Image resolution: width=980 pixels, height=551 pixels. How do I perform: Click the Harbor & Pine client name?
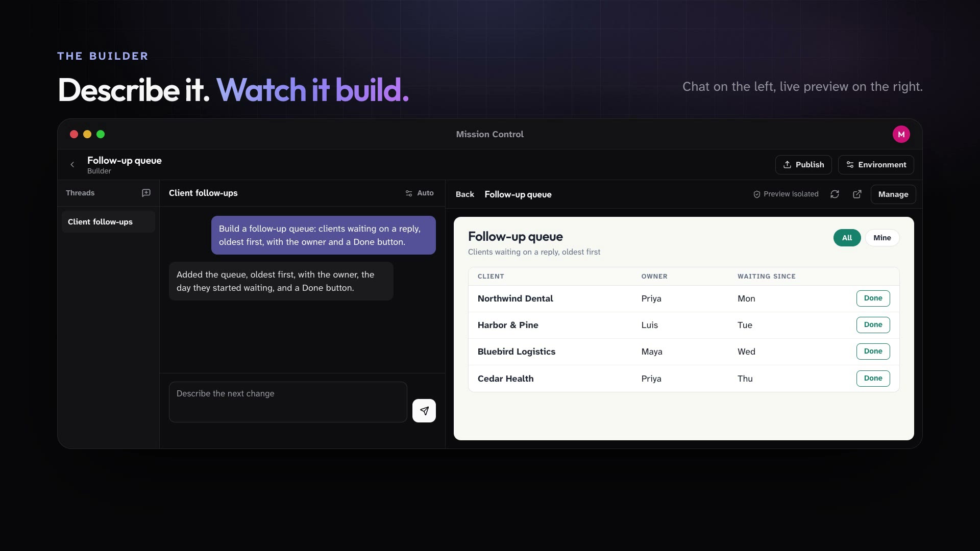click(x=508, y=325)
